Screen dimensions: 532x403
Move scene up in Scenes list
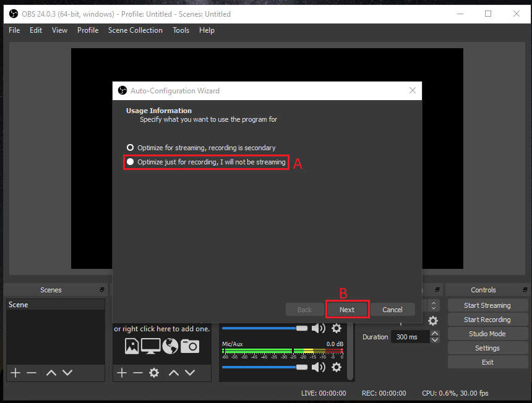pos(51,373)
